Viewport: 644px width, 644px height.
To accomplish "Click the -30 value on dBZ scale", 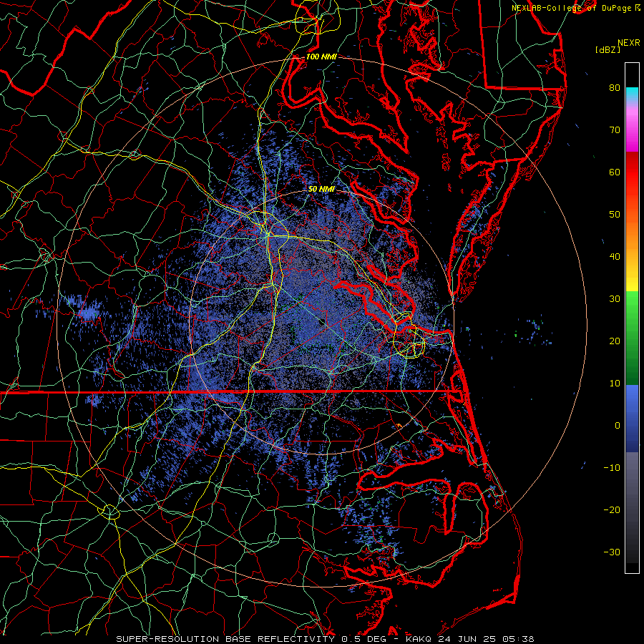I will [x=612, y=552].
